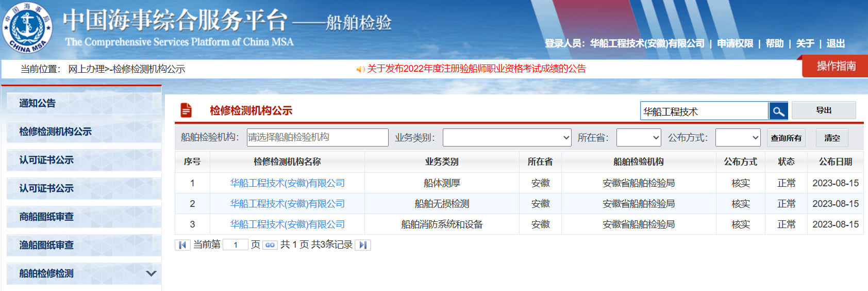Image resolution: width=868 pixels, height=291 pixels.
Task: Click the China MSA anchor logo
Action: pyautogui.click(x=27, y=27)
